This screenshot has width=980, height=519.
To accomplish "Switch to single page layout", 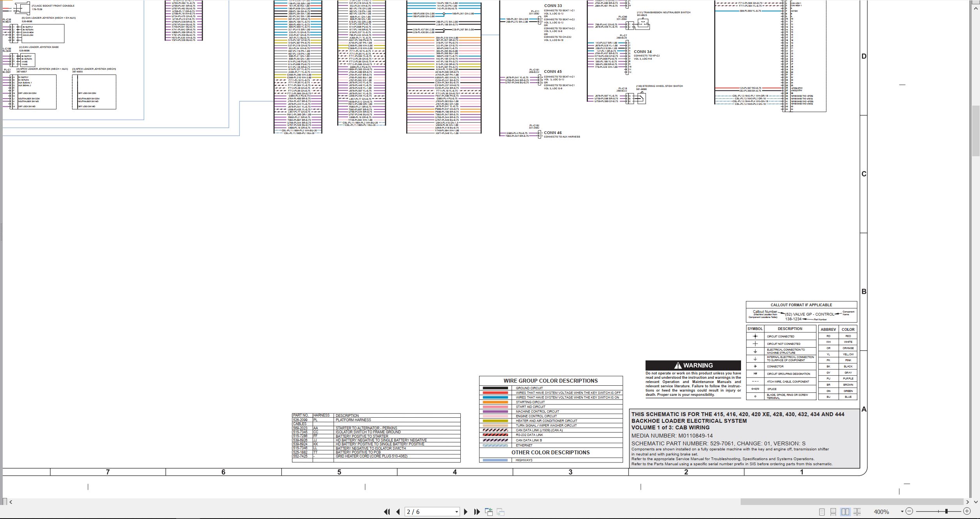I will [x=822, y=512].
